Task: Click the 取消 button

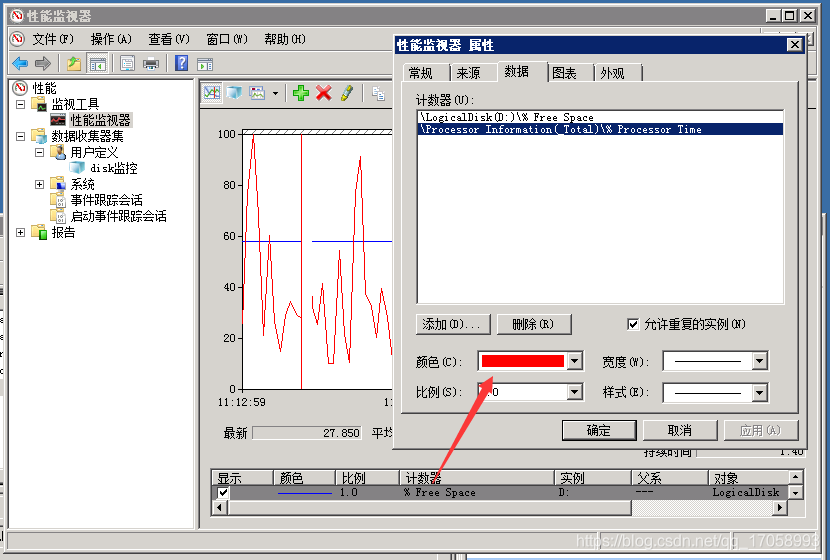Action: 680,430
